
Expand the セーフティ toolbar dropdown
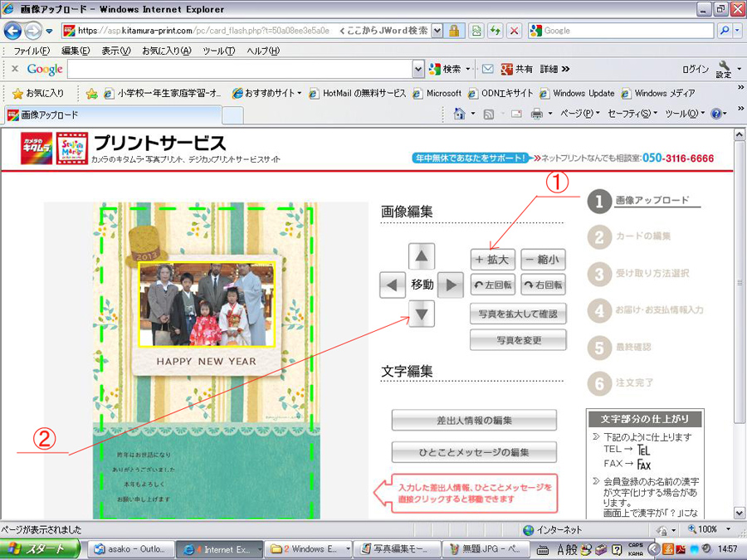coord(632,114)
